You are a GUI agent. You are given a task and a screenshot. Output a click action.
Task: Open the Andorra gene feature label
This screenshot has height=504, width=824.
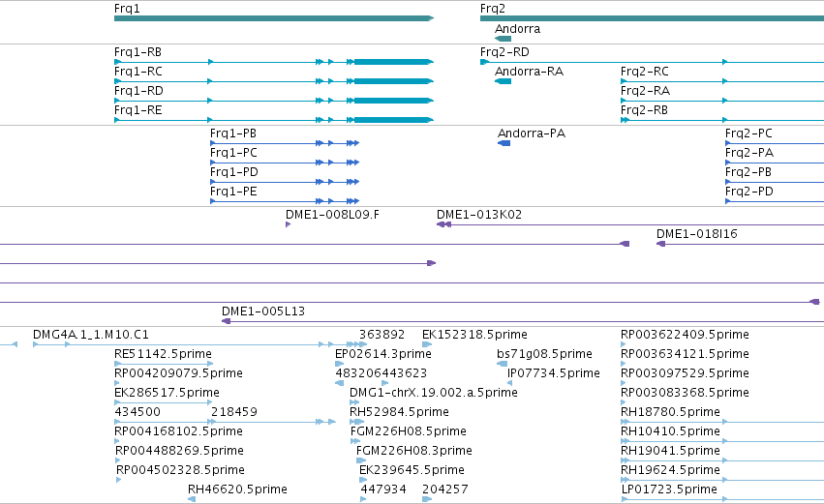(518, 29)
